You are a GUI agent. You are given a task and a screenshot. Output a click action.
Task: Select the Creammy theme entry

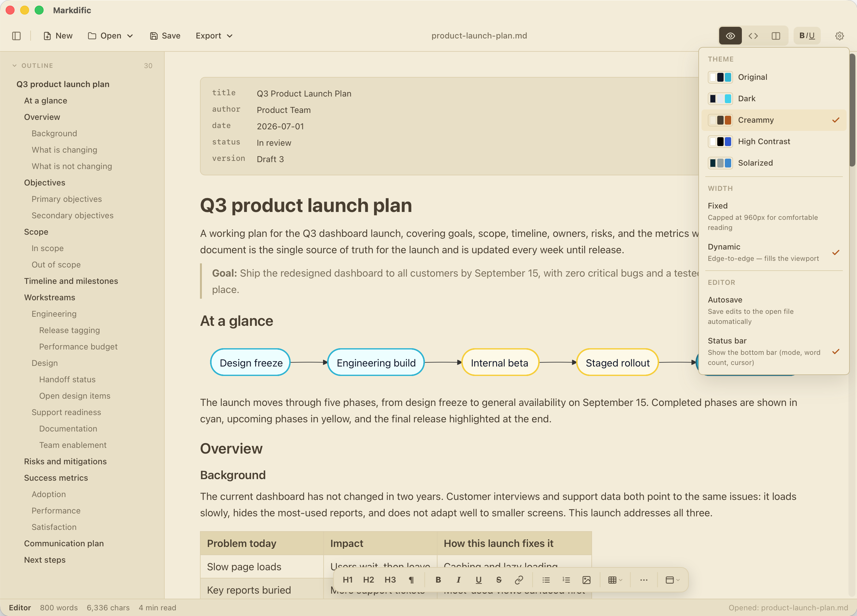(x=773, y=120)
